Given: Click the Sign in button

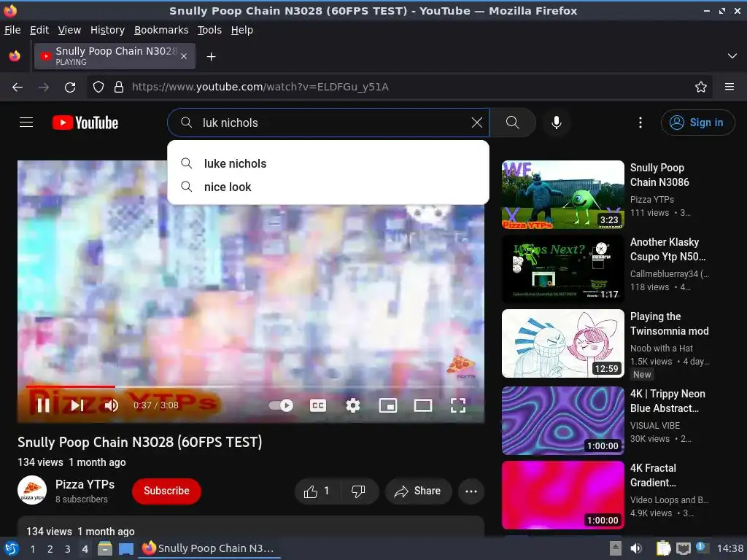Looking at the screenshot, I should click(x=697, y=122).
